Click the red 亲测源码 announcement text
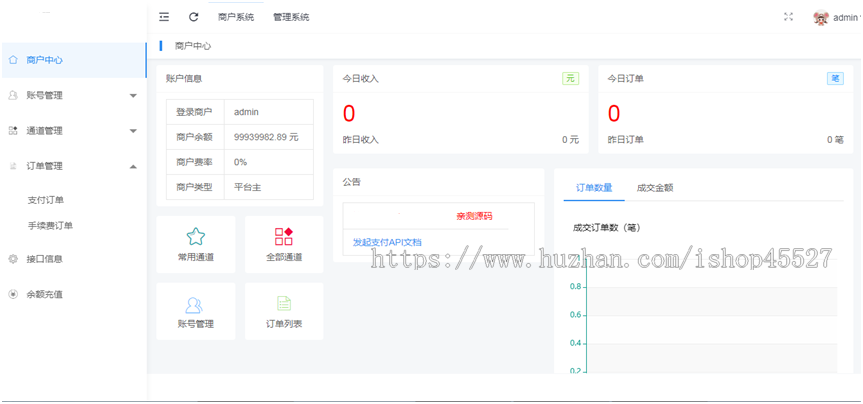Viewport: 863px width, 404px height. 474,216
